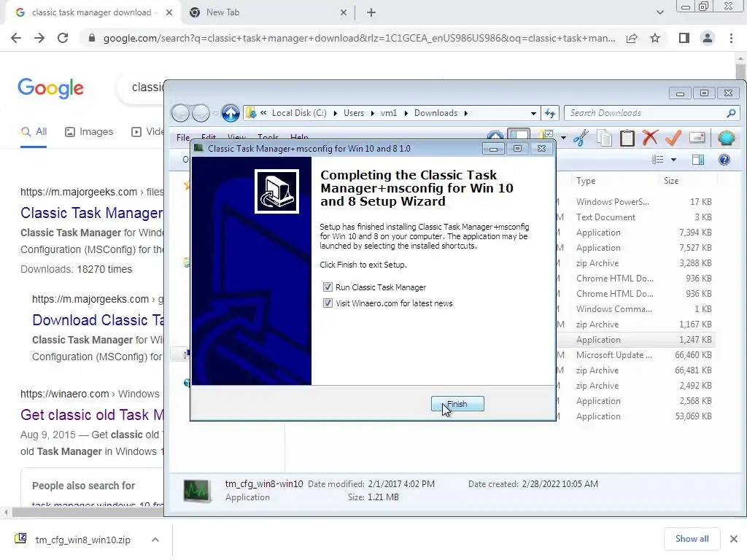This screenshot has width=747, height=560.
Task: Click the red X Delete icon in Explorer
Action: click(x=650, y=138)
